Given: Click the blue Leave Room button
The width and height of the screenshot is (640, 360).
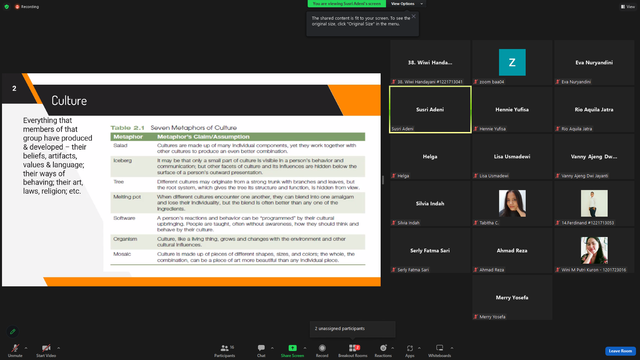Looking at the screenshot, I should click(x=620, y=351).
